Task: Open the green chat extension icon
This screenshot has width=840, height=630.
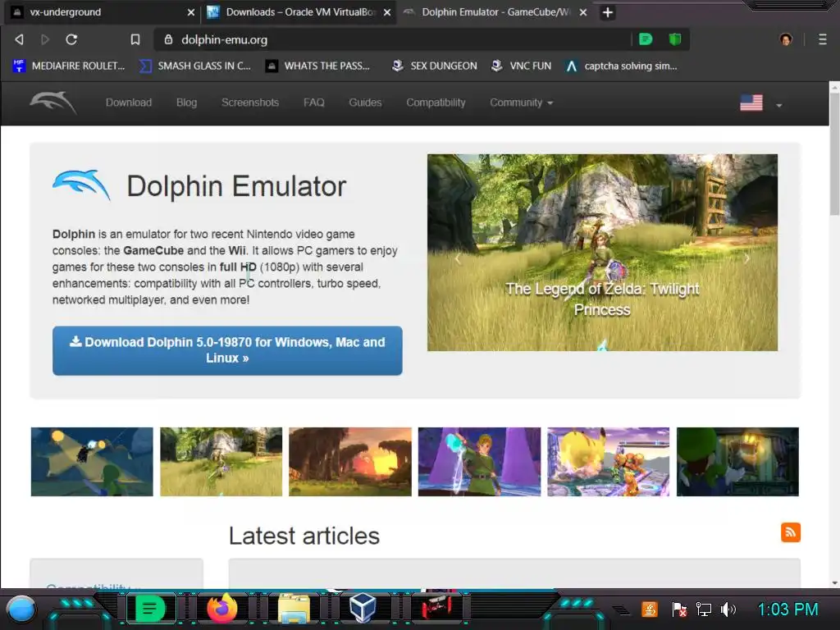Action: pyautogui.click(x=646, y=39)
